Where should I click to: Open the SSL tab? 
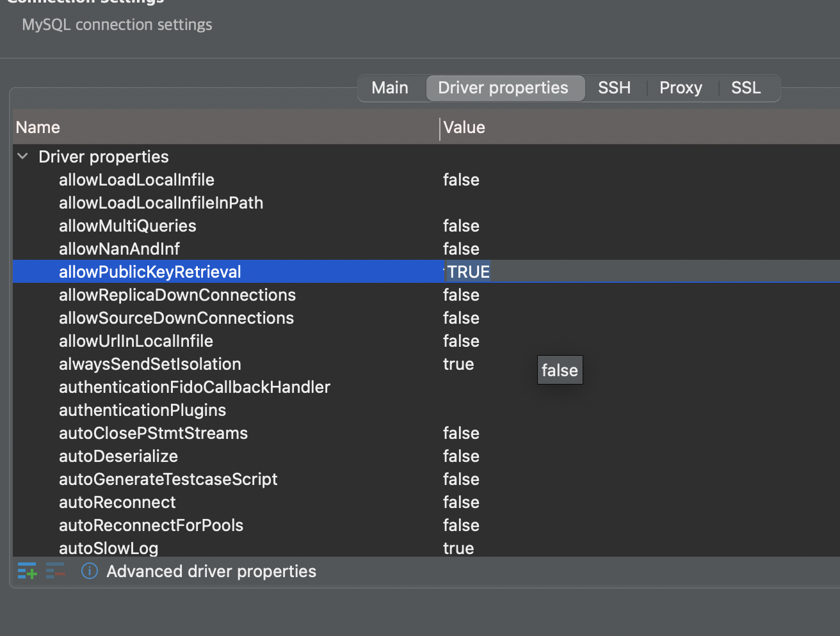tap(746, 88)
